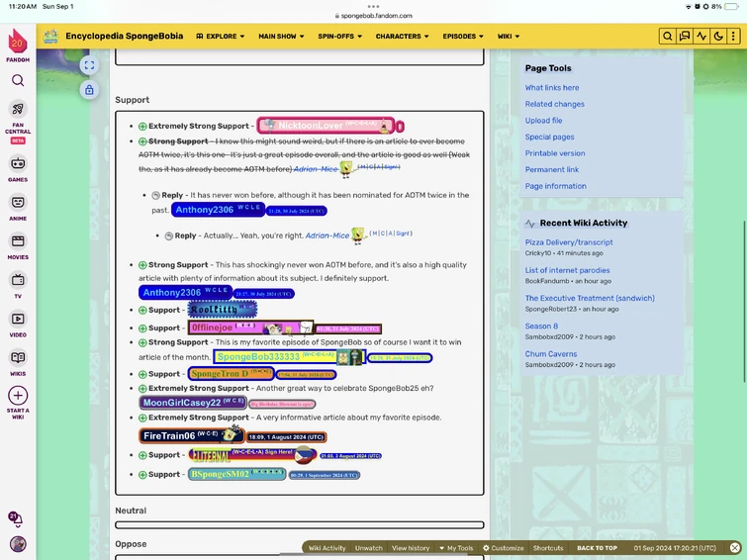747x560 pixels.
Task: Click Unwatch in bottom toolbar
Action: (369, 548)
